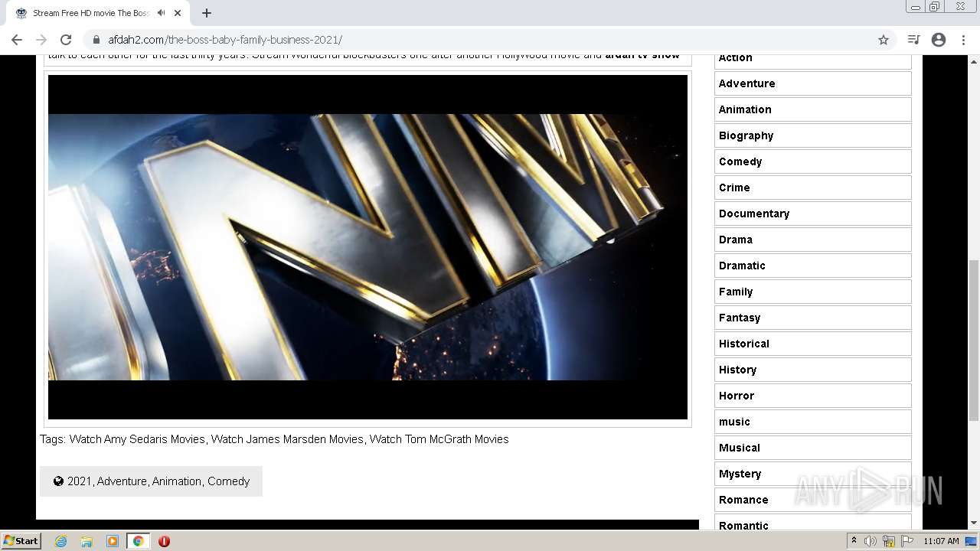This screenshot has height=551, width=980.
Task: Open the History category
Action: 812,370
